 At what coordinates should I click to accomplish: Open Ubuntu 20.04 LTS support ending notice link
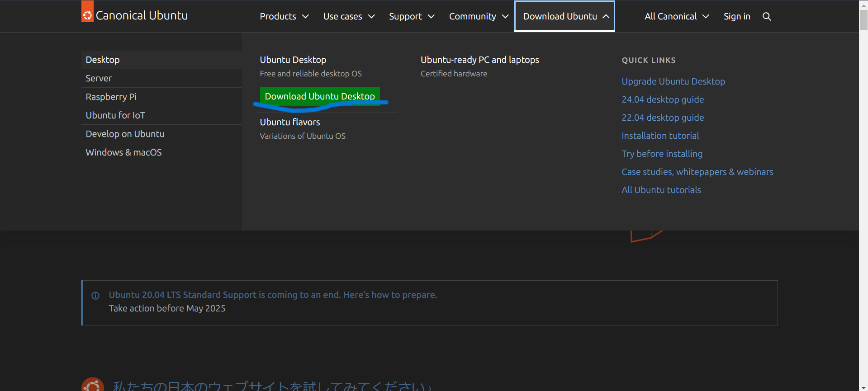coord(273,295)
